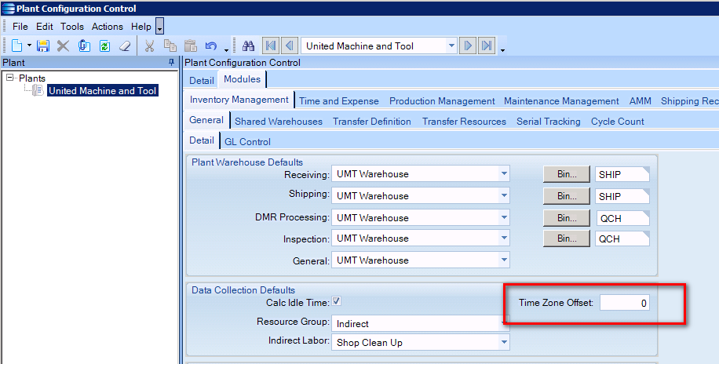Click the Paste clipboard icon
The image size is (719, 365).
click(190, 46)
